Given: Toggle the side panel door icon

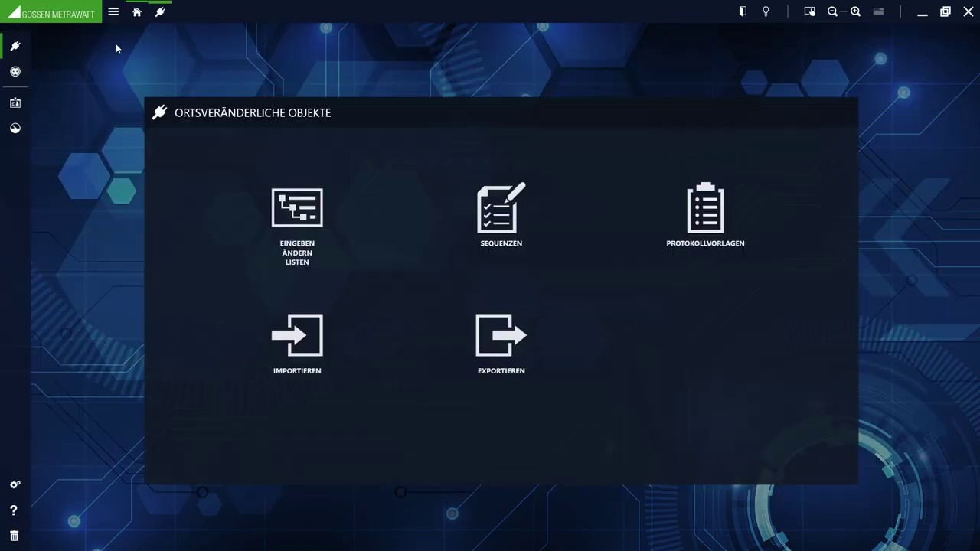Looking at the screenshot, I should point(743,11).
